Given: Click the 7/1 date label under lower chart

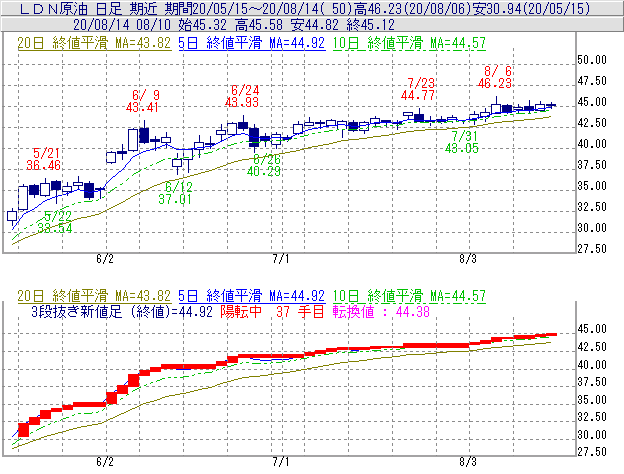Looking at the screenshot, I should click(281, 462).
